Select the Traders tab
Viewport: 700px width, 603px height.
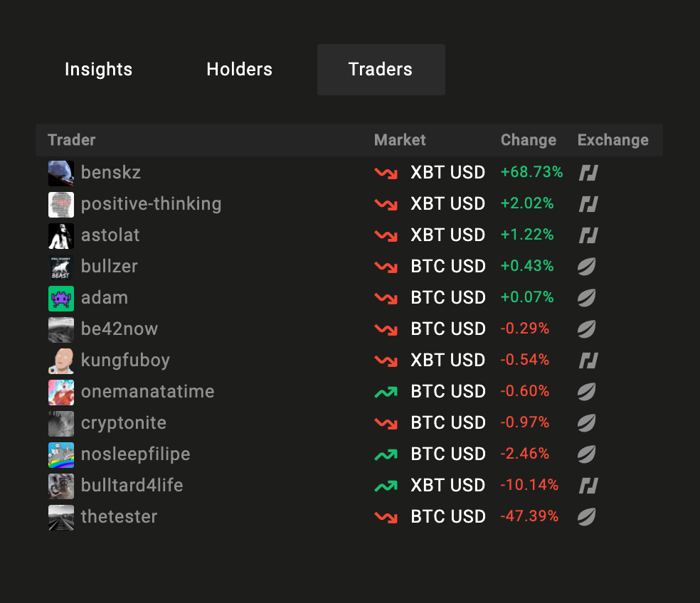point(381,70)
